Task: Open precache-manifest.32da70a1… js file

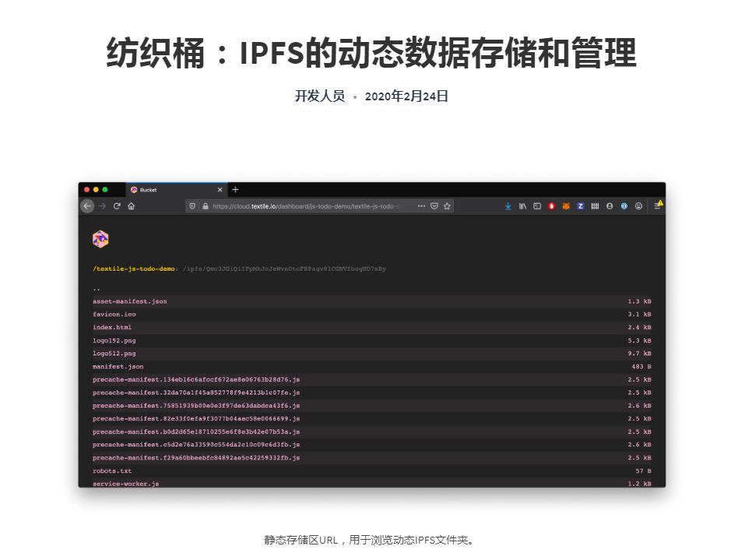Action: pyautogui.click(x=196, y=393)
